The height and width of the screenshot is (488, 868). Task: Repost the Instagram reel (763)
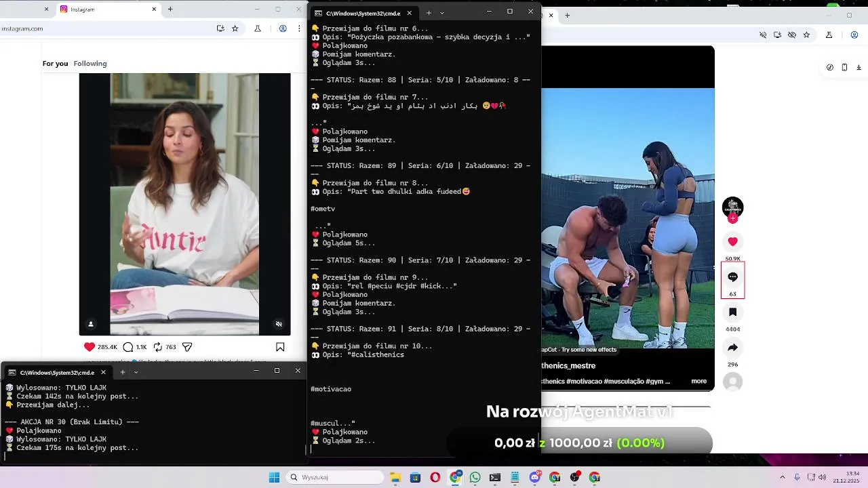point(157,347)
